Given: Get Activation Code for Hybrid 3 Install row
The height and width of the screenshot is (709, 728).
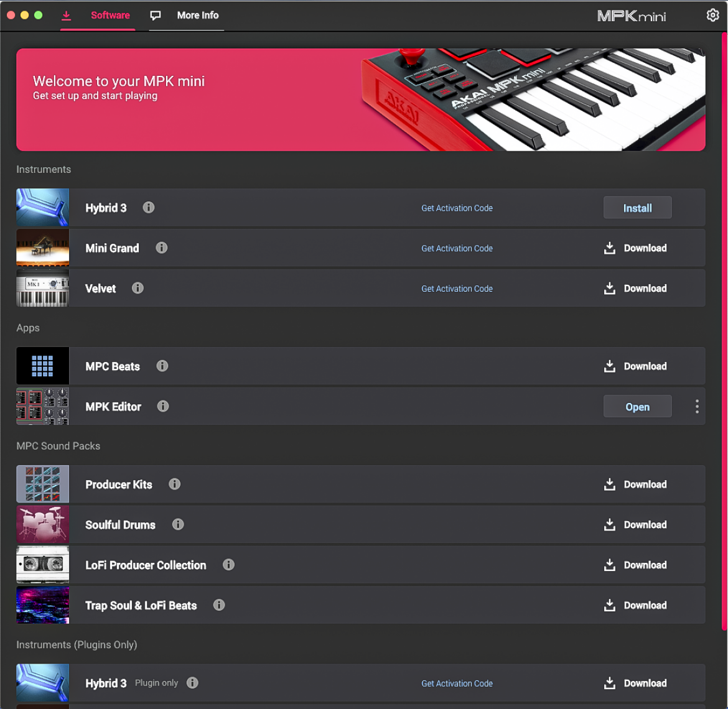Looking at the screenshot, I should point(457,208).
